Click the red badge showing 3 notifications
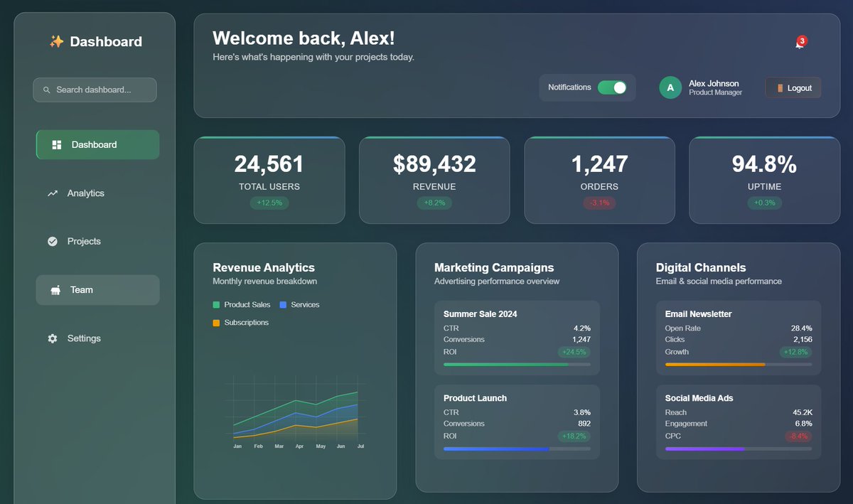Image resolution: width=853 pixels, height=504 pixels. 800,40
